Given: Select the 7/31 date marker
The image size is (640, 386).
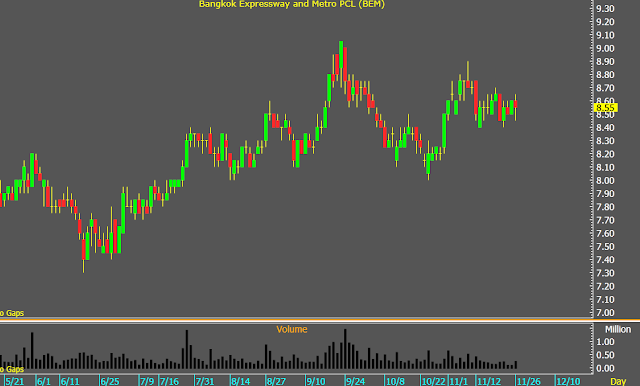Looking at the screenshot, I should tap(205, 382).
